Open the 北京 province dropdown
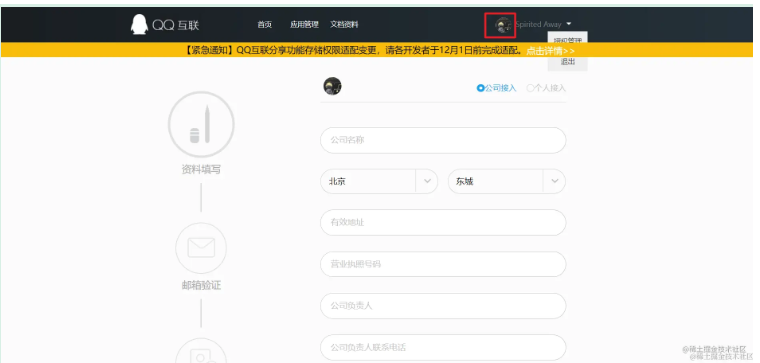 tap(379, 181)
